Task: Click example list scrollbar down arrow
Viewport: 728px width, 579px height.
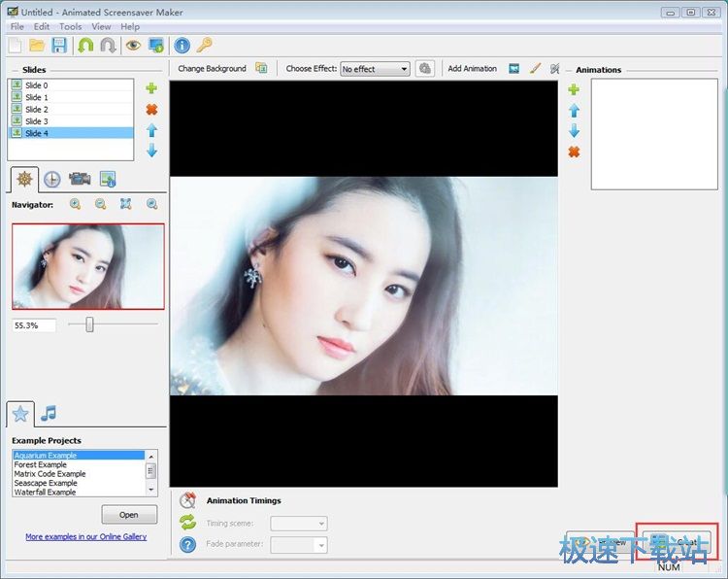Action: [x=150, y=490]
